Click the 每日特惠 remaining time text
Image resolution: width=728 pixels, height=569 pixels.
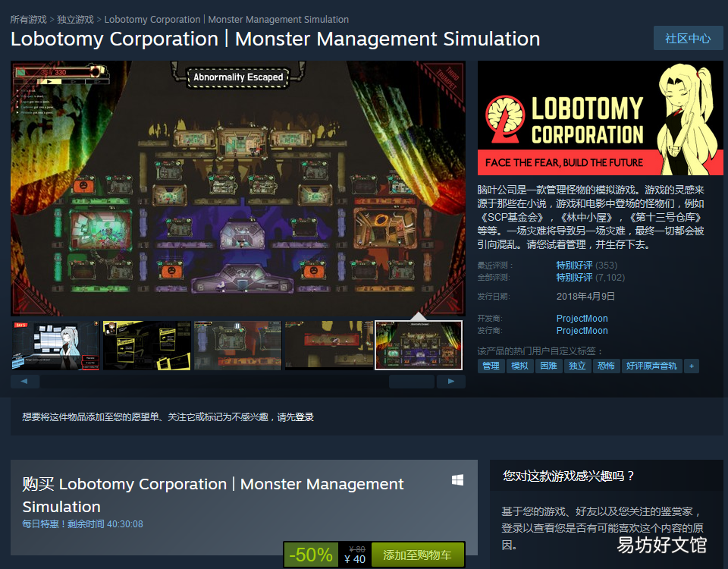coord(83,524)
